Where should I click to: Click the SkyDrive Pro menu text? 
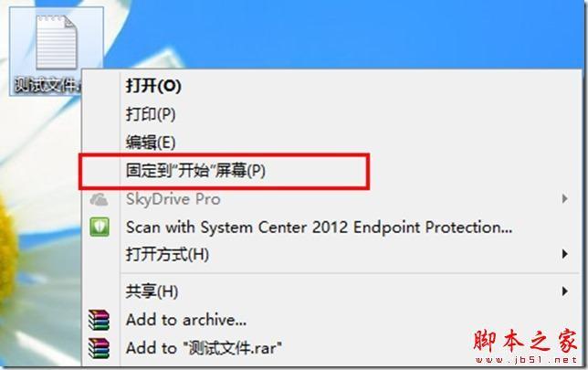click(173, 199)
